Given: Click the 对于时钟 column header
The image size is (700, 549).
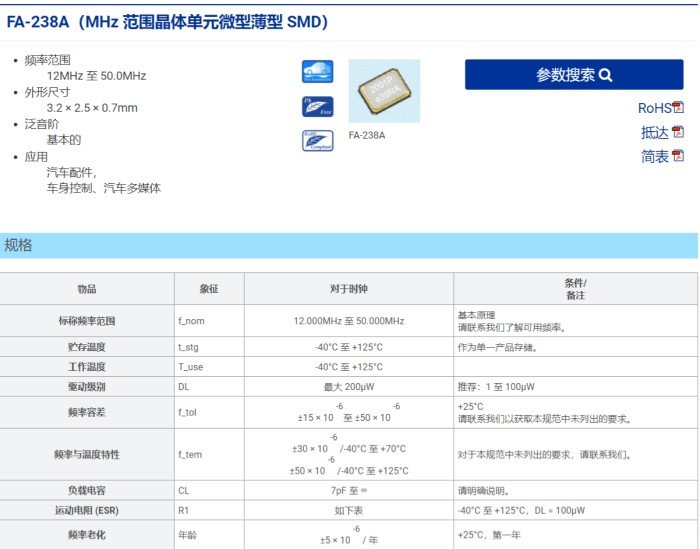Looking at the screenshot, I should tap(349, 289).
